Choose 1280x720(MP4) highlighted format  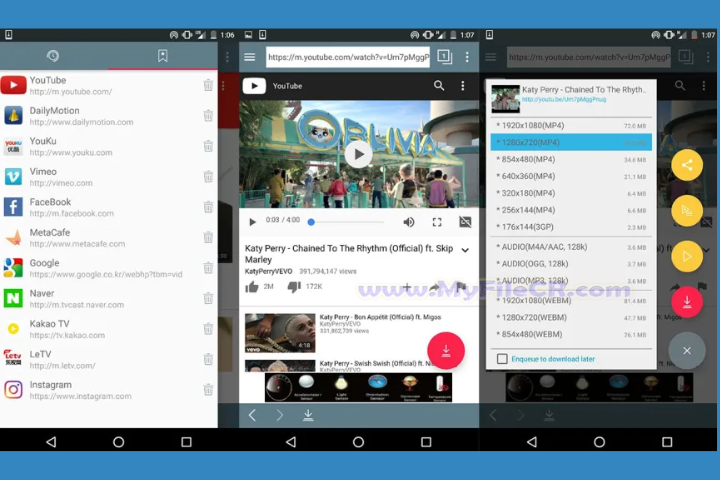571,142
